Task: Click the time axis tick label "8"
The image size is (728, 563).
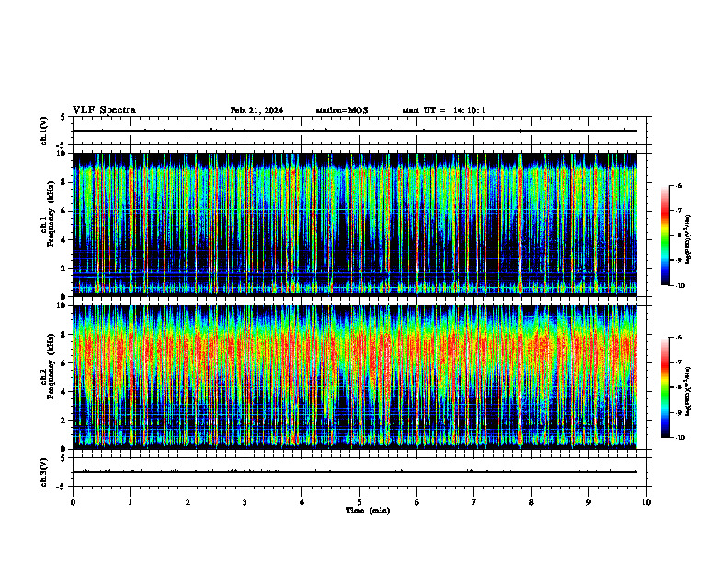Action: coord(531,502)
